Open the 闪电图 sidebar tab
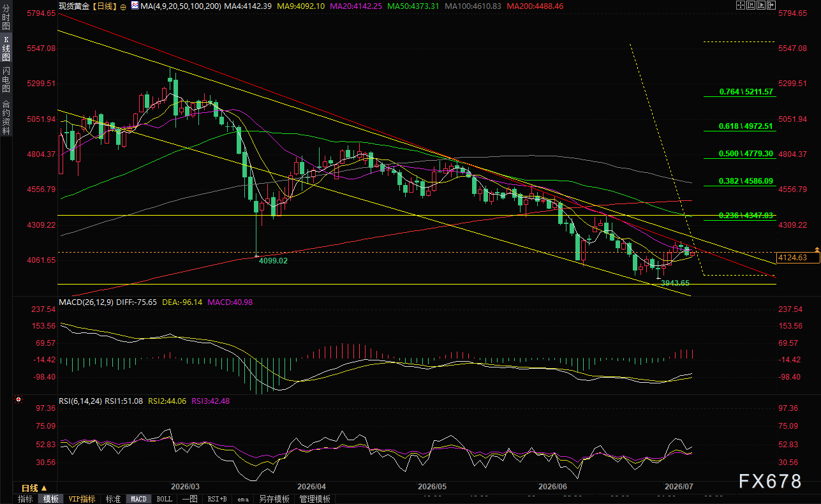This screenshot has height=504, width=821. click(6, 80)
